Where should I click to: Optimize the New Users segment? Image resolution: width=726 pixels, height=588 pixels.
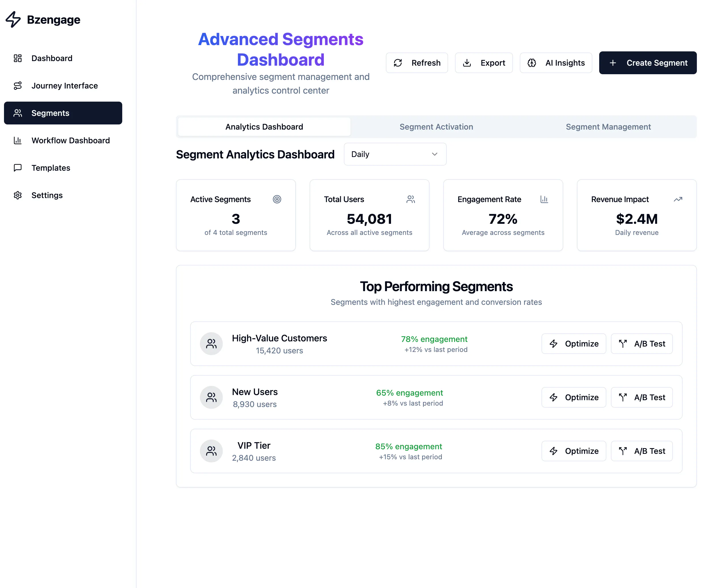click(x=573, y=397)
